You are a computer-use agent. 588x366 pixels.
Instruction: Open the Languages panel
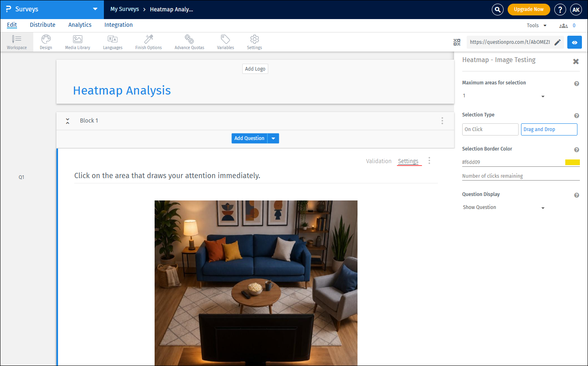(x=112, y=42)
